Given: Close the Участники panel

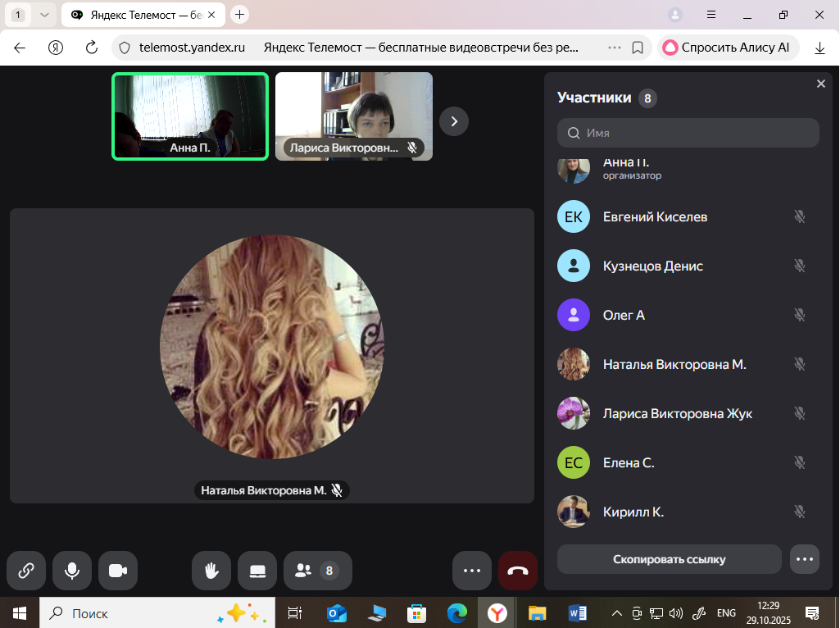Looking at the screenshot, I should 821,84.
